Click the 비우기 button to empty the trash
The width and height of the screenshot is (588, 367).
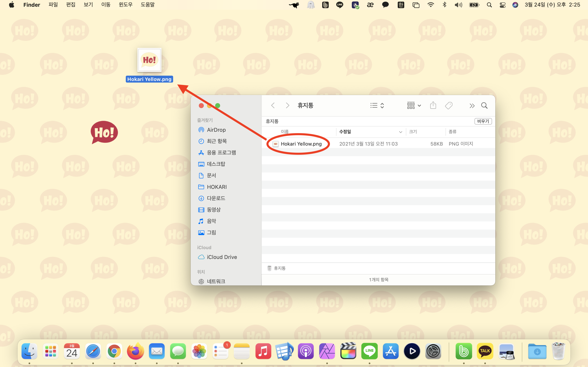483,121
